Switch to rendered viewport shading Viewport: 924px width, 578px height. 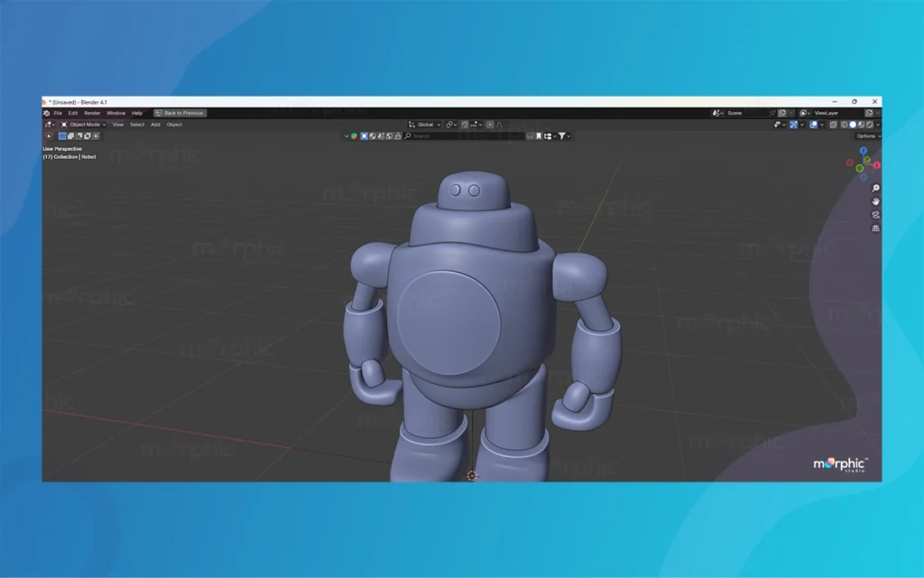869,125
